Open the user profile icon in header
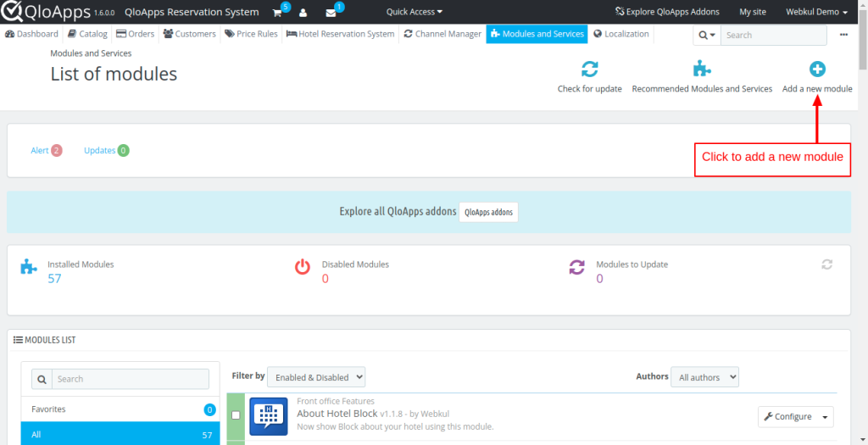Image resolution: width=868 pixels, height=445 pixels. pos(303,12)
